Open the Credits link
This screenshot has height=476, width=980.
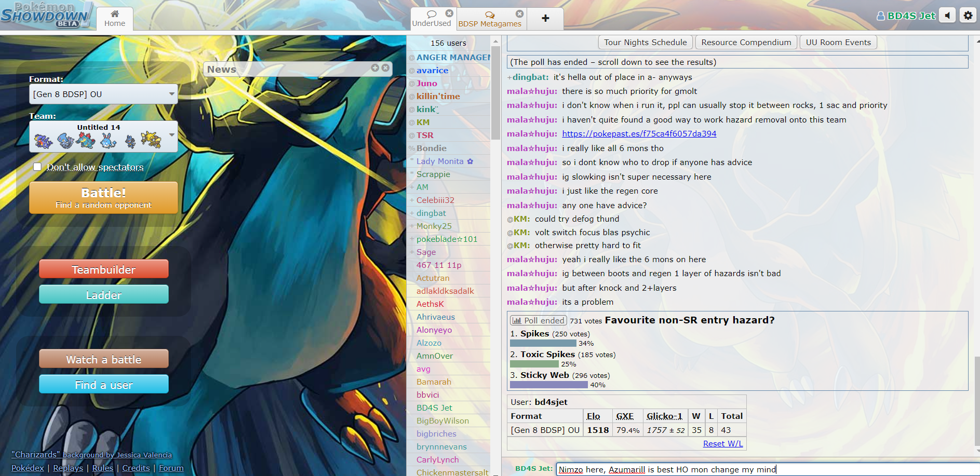point(136,468)
